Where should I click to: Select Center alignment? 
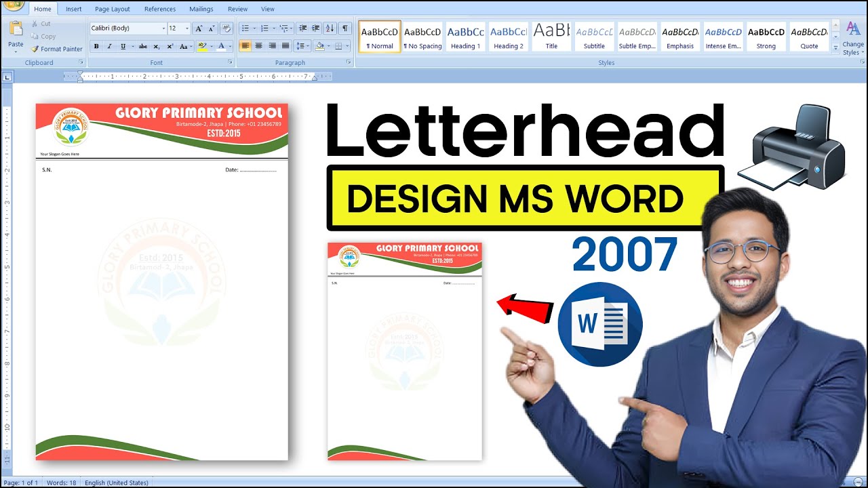coord(258,46)
